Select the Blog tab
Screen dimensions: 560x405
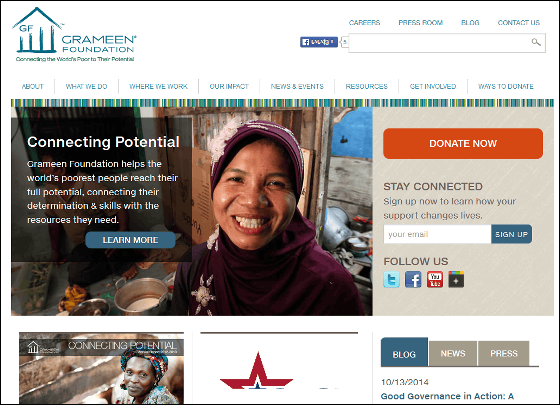click(x=404, y=352)
